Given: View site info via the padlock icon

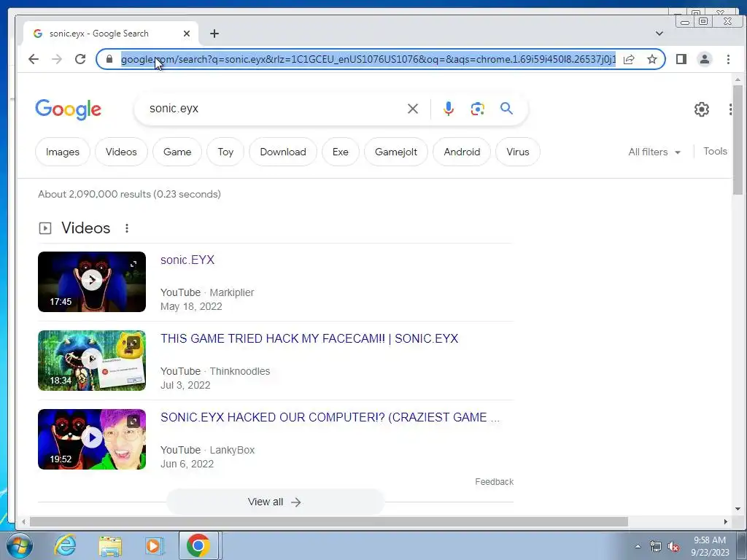Looking at the screenshot, I should [109, 59].
